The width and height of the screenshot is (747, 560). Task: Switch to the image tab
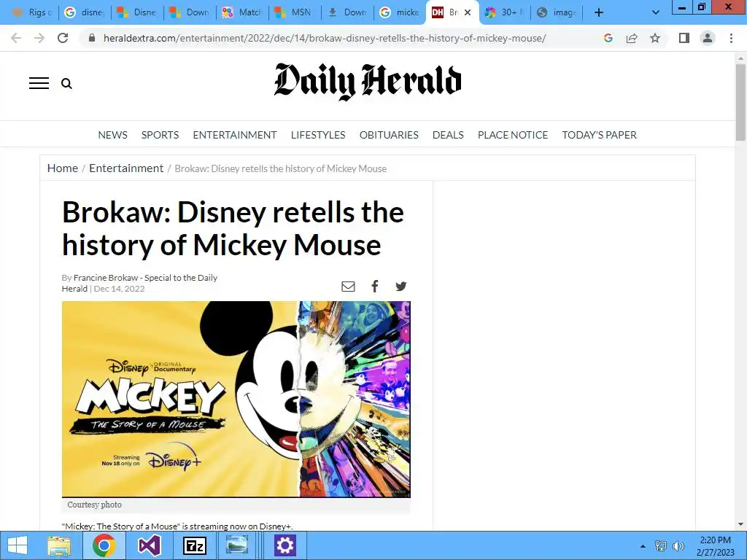pos(557,12)
